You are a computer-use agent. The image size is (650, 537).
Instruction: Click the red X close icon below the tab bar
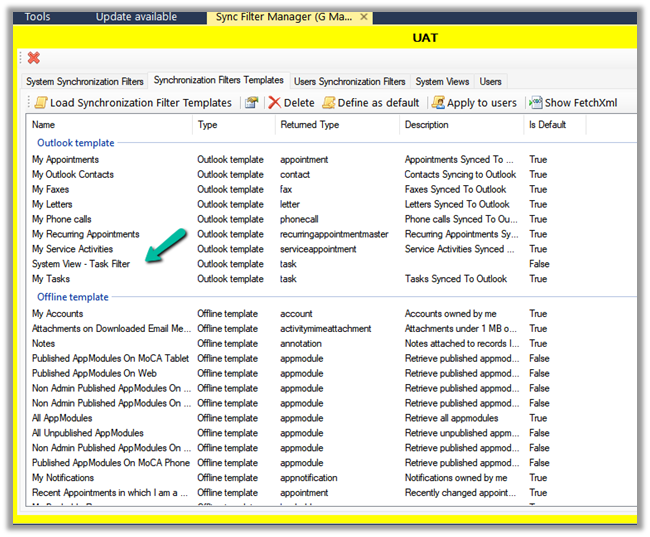[34, 58]
